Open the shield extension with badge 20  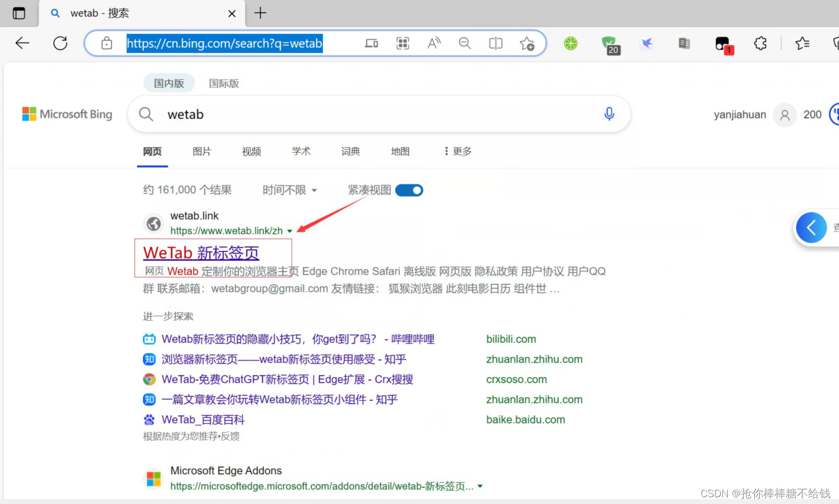pyautogui.click(x=610, y=45)
